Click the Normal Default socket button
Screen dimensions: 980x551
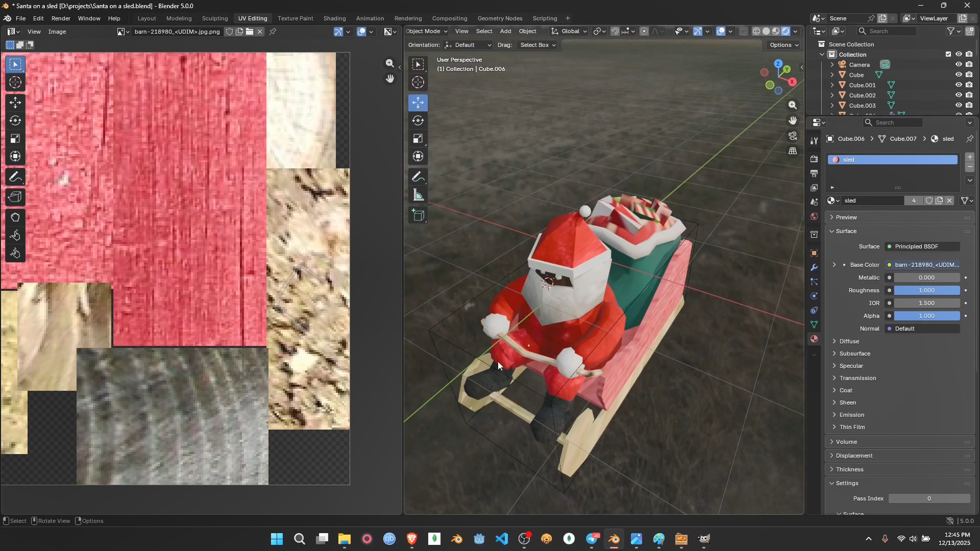tap(922, 329)
